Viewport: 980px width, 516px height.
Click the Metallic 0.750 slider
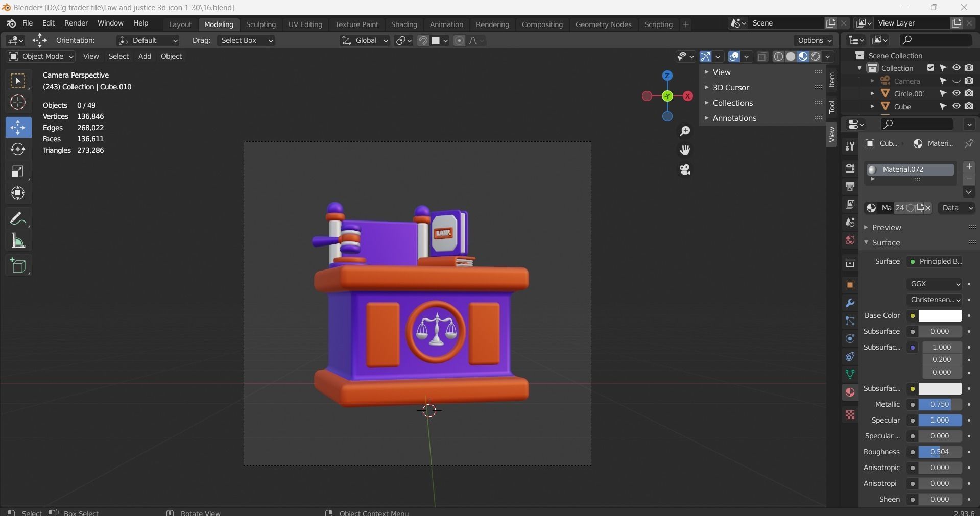940,404
